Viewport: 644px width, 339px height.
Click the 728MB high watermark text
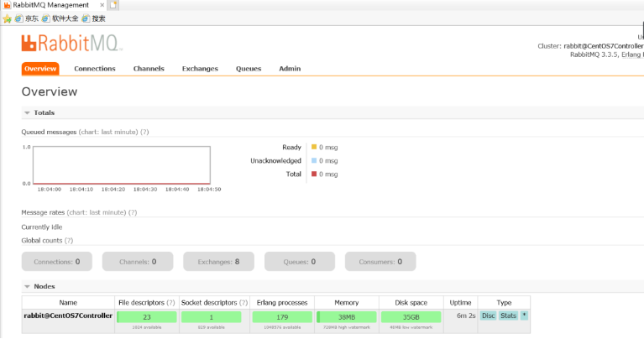(x=347, y=327)
